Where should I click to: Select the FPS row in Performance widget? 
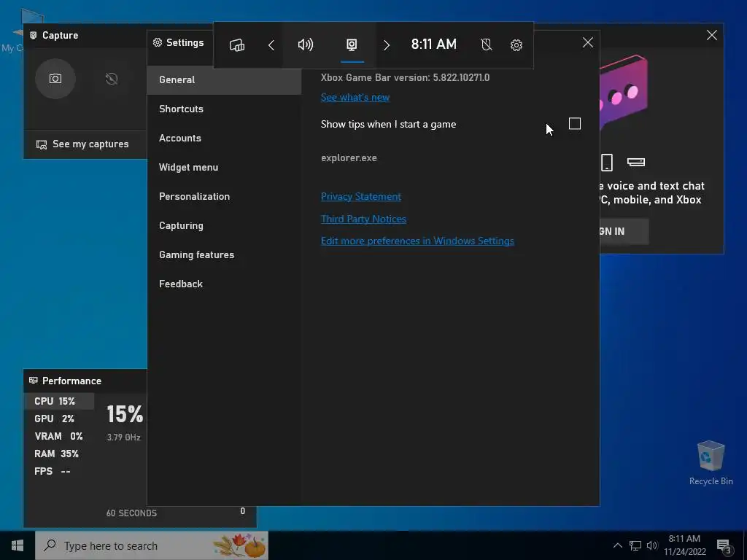59,472
